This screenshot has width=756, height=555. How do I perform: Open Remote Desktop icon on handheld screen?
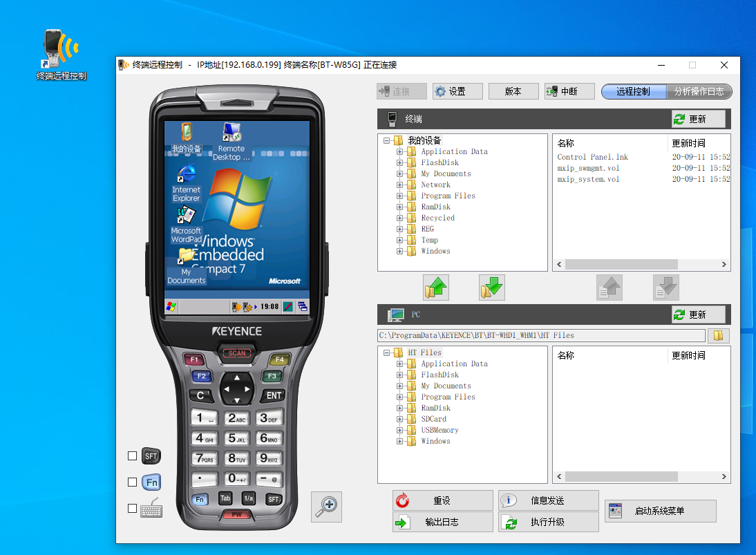(231, 141)
